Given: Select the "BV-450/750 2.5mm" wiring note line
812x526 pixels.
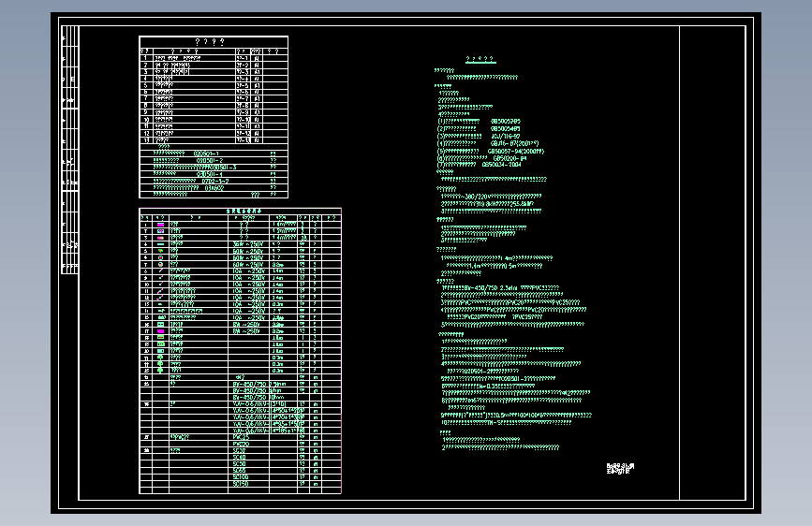Looking at the screenshot, I should 500,288.
